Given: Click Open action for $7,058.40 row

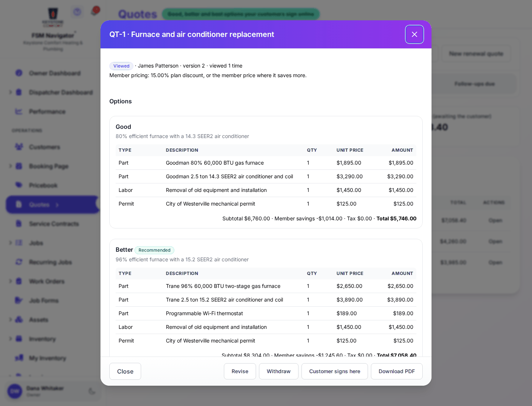Looking at the screenshot, I should pos(495,220).
